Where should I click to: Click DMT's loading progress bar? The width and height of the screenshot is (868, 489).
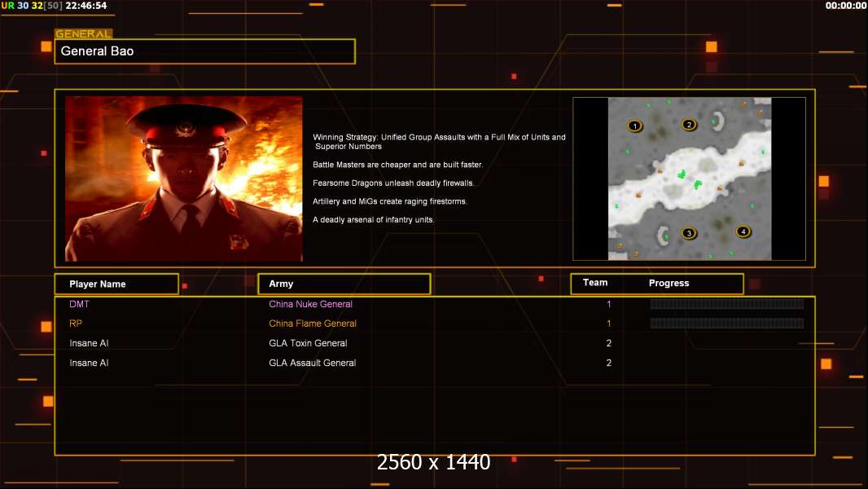(x=727, y=303)
